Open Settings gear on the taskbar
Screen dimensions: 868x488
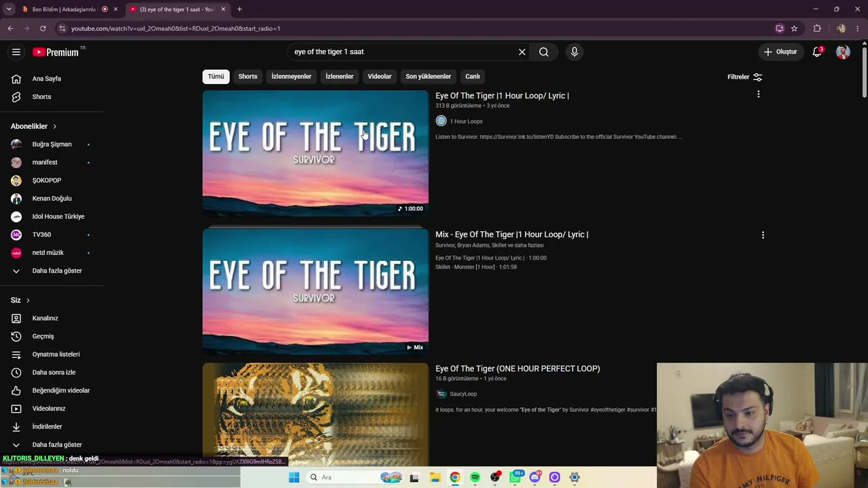(x=574, y=477)
